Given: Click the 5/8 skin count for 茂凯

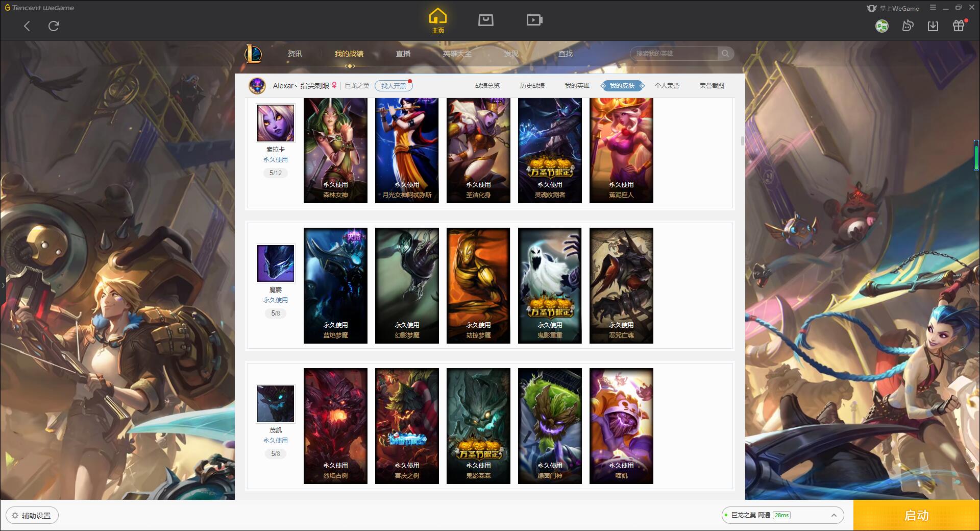Looking at the screenshot, I should [x=276, y=454].
